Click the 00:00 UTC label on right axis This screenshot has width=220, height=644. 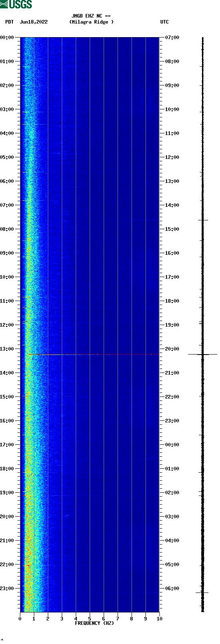(x=172, y=445)
